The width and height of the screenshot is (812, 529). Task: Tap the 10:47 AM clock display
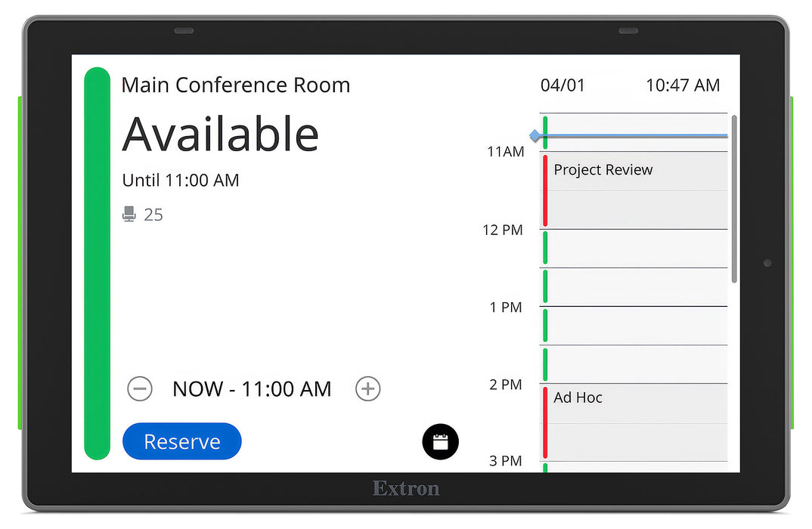point(683,85)
